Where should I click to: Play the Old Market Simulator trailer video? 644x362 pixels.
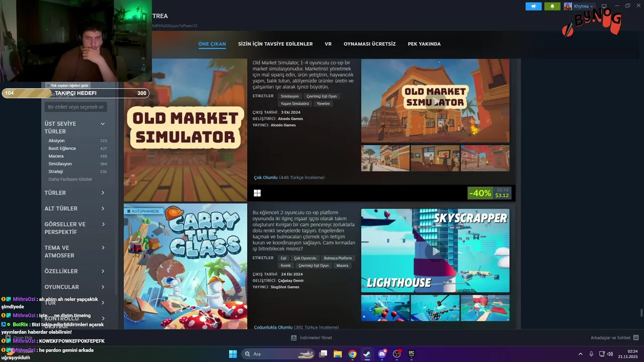tap(435, 101)
